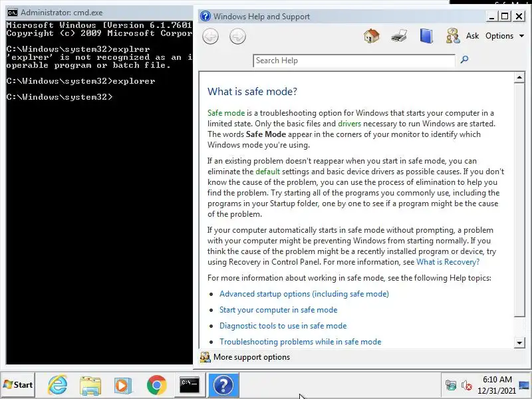Launch Windows Media Player from taskbar
The image size is (532, 399).
point(123,386)
